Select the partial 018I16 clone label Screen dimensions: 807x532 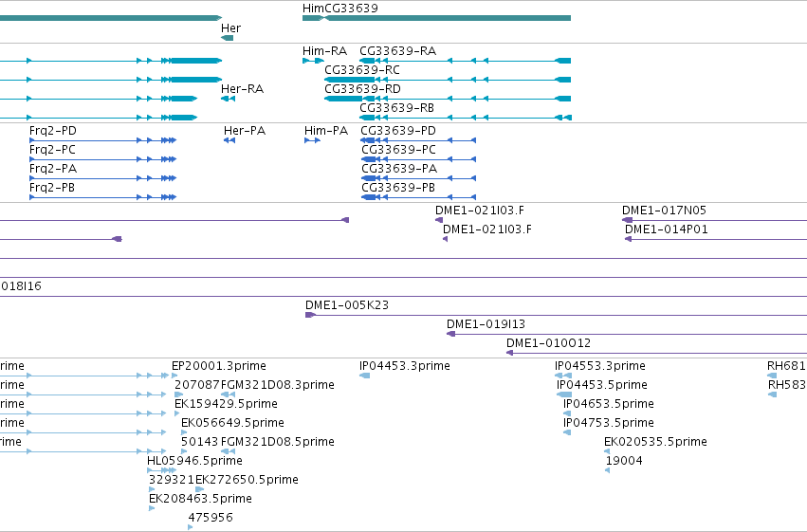pos(21,286)
